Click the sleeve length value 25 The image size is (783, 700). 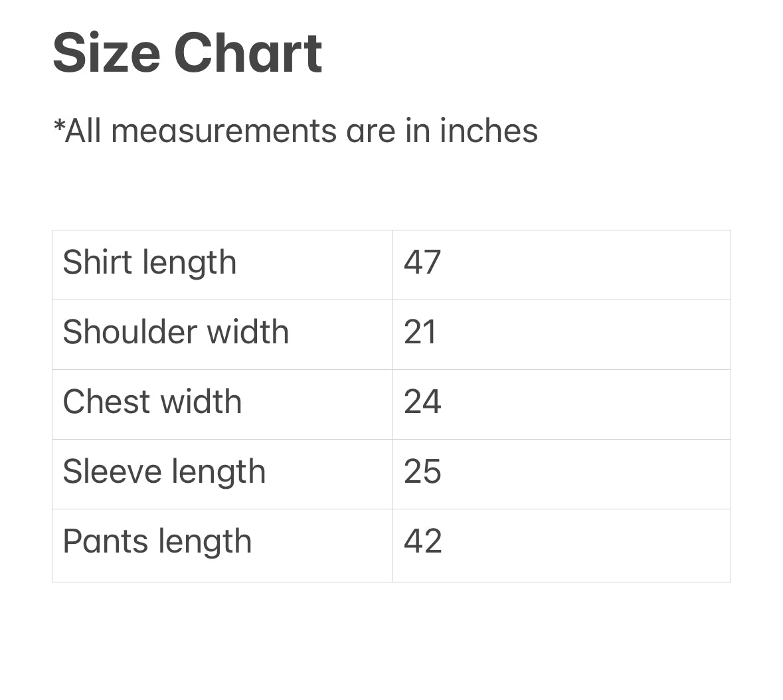pyautogui.click(x=422, y=472)
